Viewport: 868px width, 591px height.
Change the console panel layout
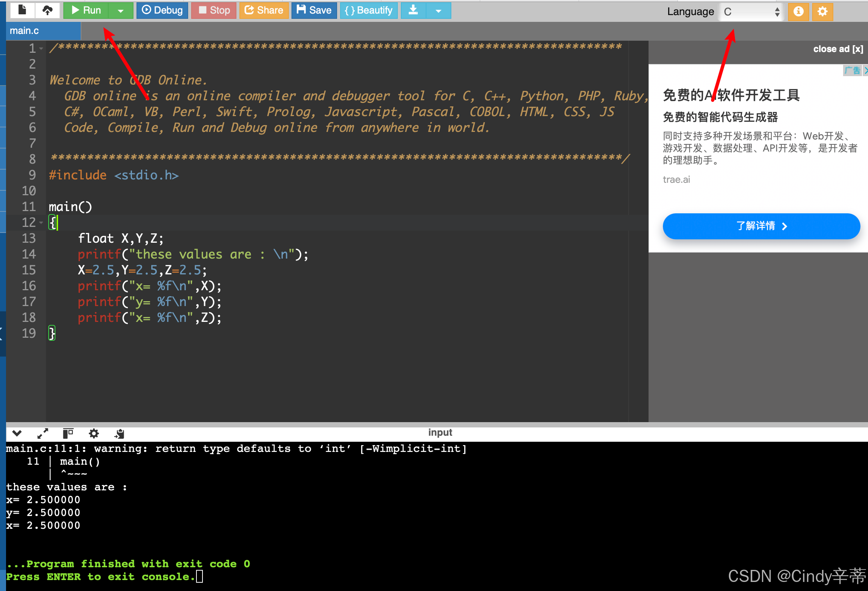[x=68, y=433]
